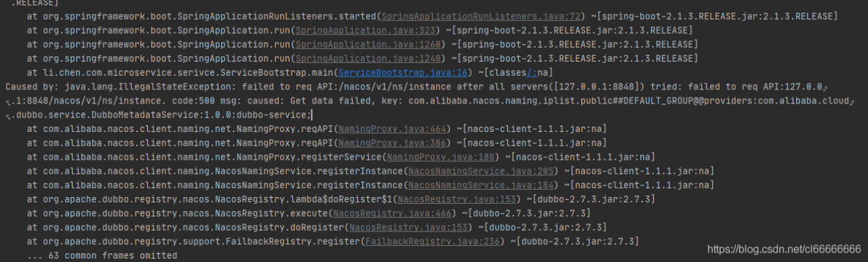Open FailbackRegistry.java:236 link
Image resolution: width=868 pixels, height=262 pixels.
(431, 242)
